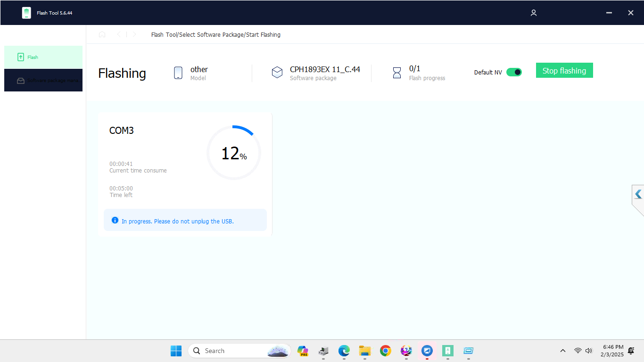Go back using the left arrow icon

point(118,34)
